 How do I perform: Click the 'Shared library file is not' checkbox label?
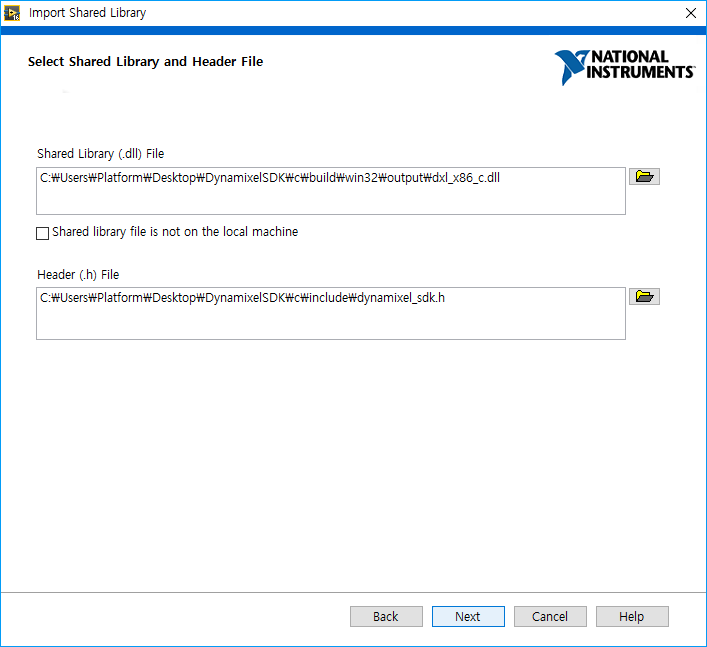coord(175,232)
